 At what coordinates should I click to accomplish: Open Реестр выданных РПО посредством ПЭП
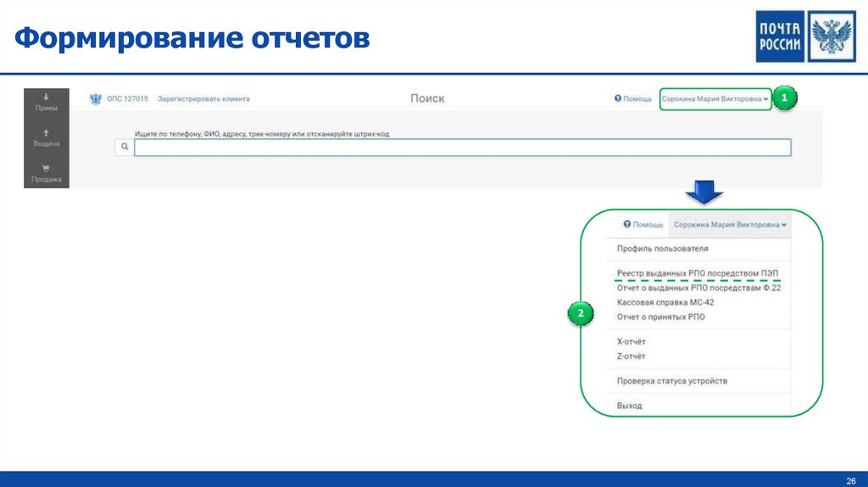[698, 273]
